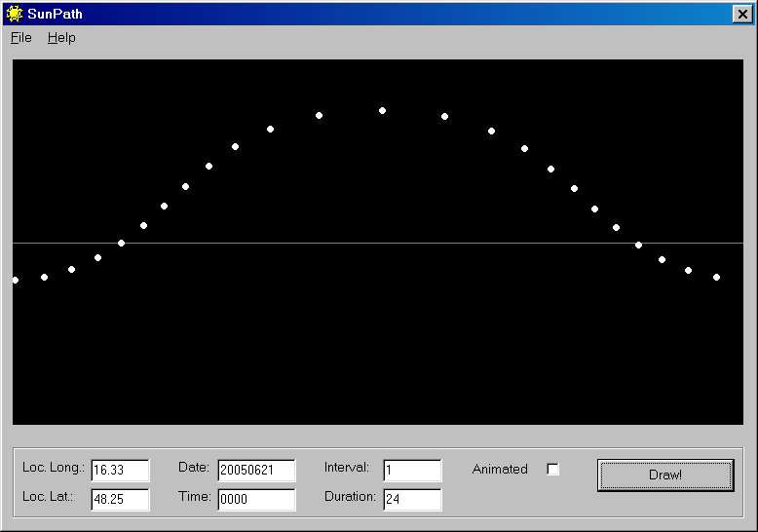Click the Interval: label

pos(346,467)
